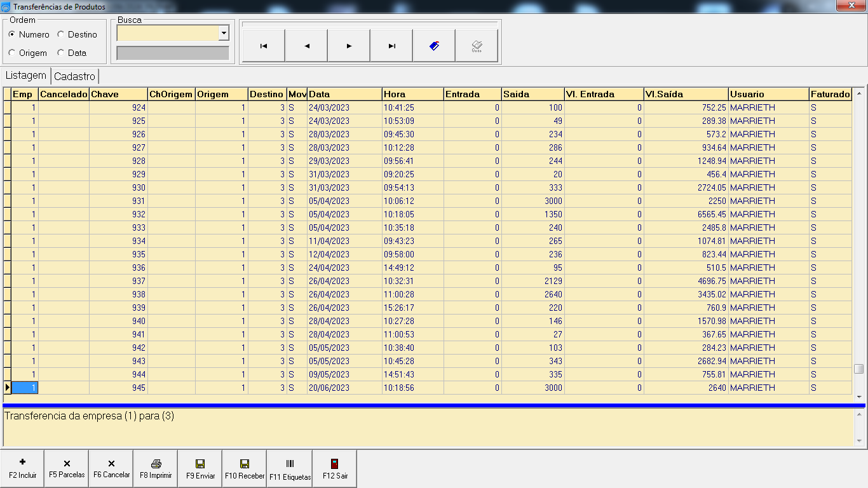Open the Busca dropdown arrow
The height and width of the screenshot is (488, 868).
click(224, 34)
